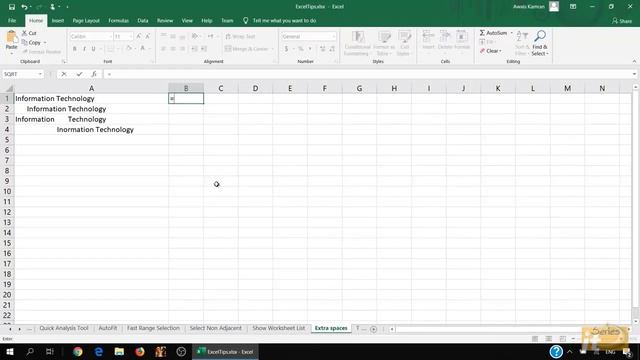Add a new sheet with plus icon

point(373,329)
